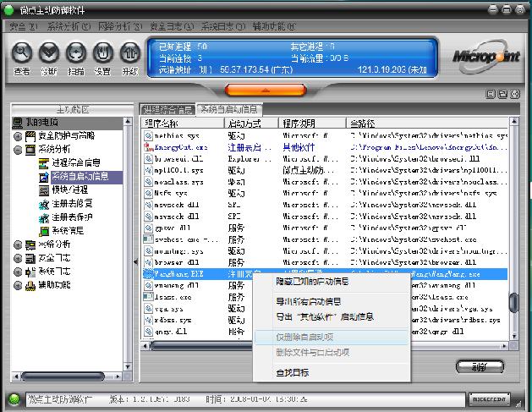Select 进程综合信息 in the left tree
Image resolution: width=532 pixels, height=412 pixels.
(74, 162)
